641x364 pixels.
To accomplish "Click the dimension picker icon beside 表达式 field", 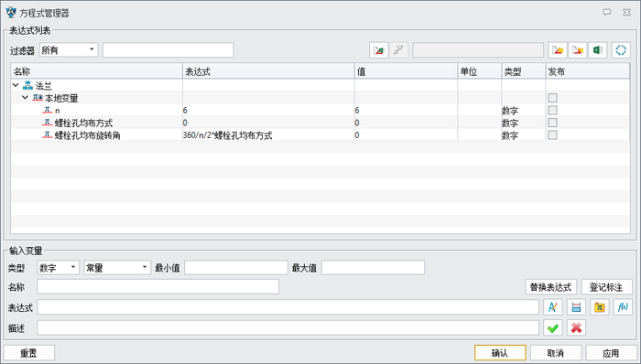I will click(576, 307).
